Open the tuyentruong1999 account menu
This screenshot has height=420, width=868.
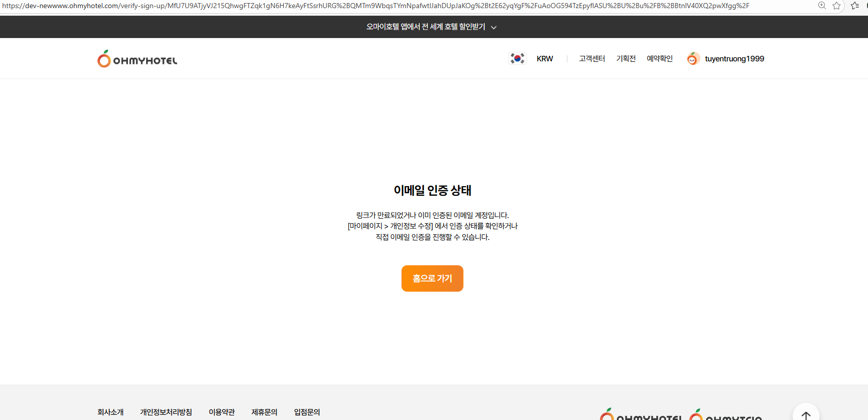tap(735, 59)
